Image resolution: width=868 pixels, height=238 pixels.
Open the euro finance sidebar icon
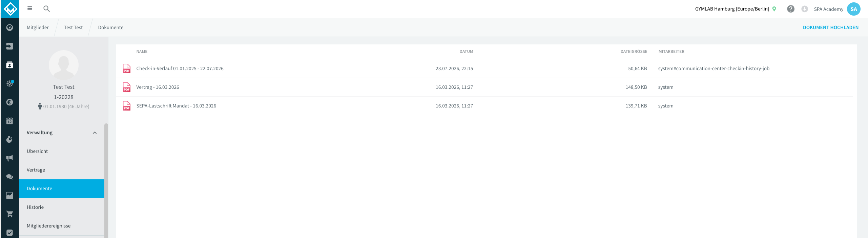tap(9, 102)
